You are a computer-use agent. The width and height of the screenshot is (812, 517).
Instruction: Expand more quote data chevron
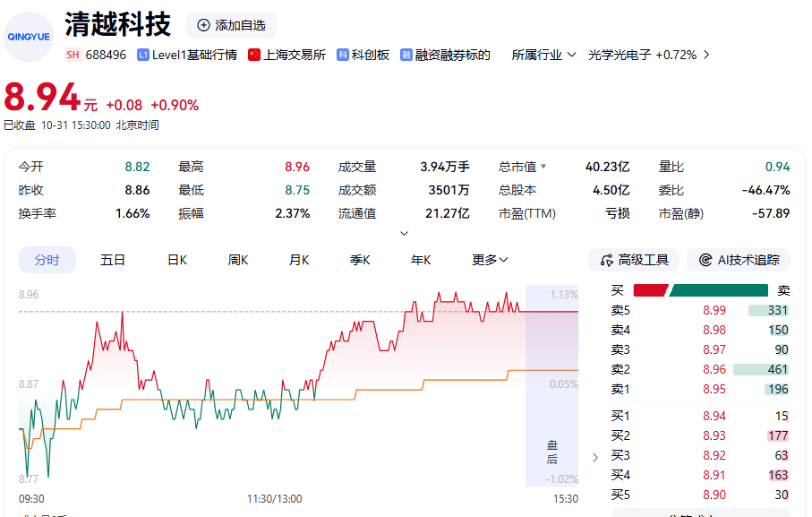click(x=405, y=234)
